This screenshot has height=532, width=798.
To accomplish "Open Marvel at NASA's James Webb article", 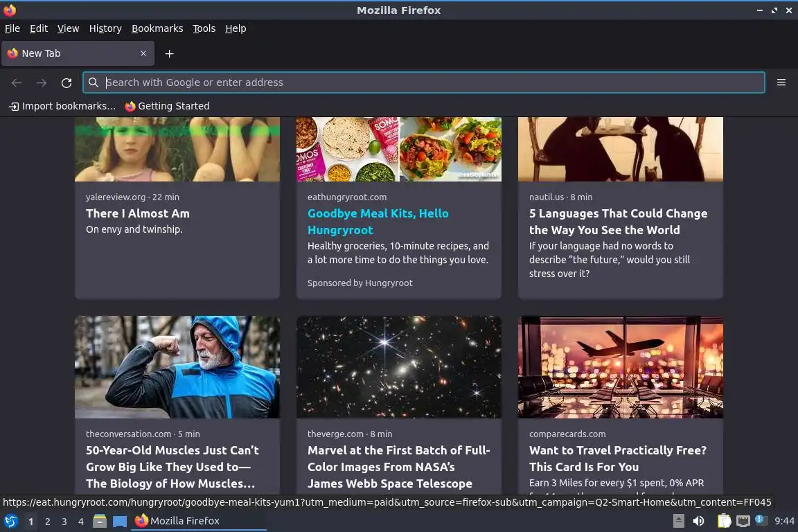I will click(398, 467).
